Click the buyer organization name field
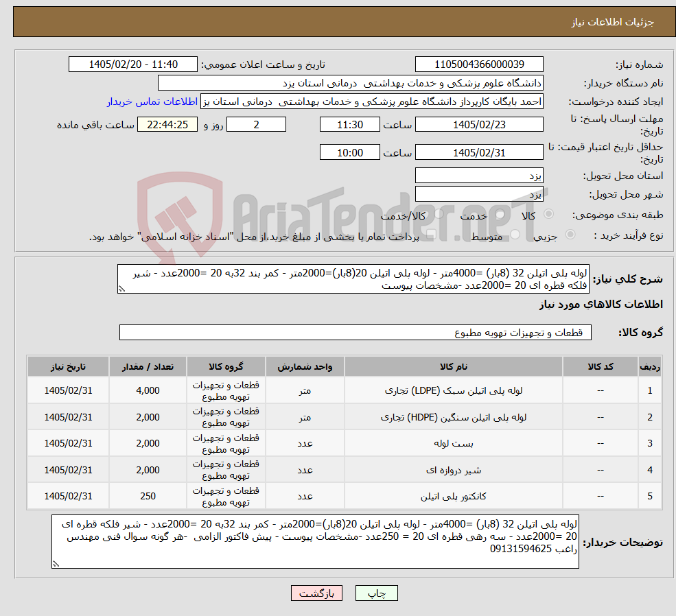 point(351,83)
